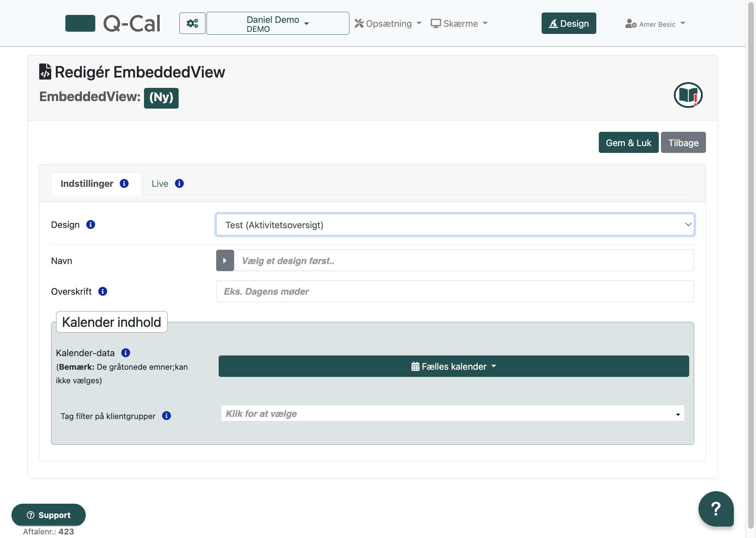Click the Navn input field

click(x=464, y=260)
